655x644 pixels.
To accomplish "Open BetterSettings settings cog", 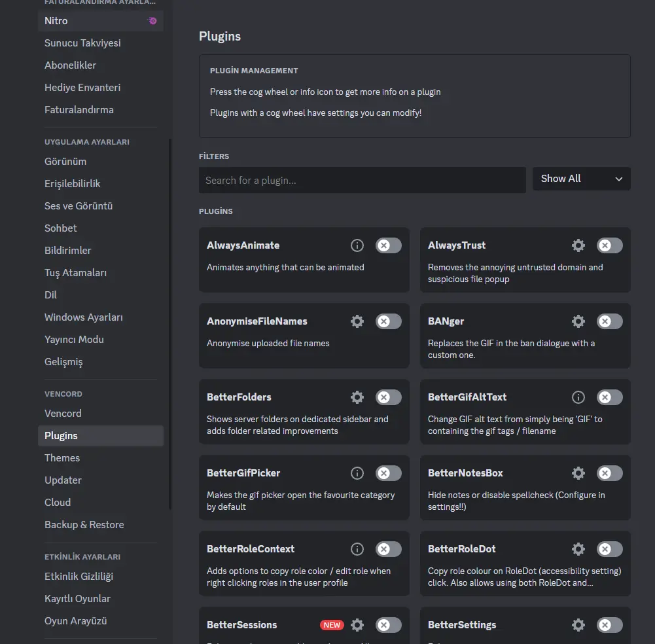I will click(578, 625).
